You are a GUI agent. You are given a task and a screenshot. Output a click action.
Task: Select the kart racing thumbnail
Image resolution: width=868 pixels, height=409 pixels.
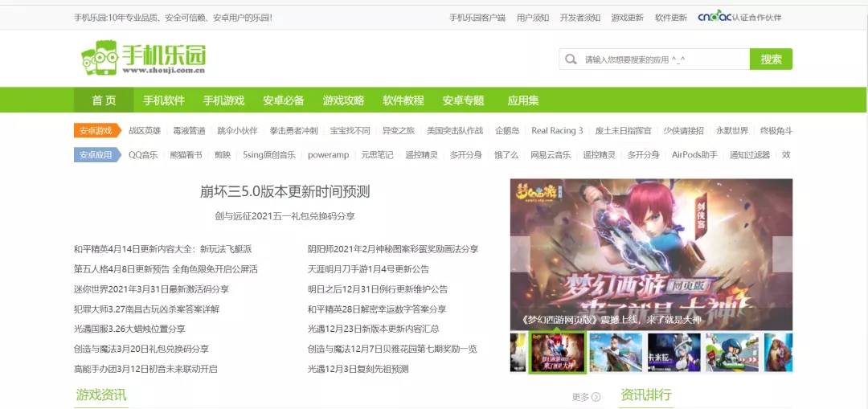click(732, 352)
